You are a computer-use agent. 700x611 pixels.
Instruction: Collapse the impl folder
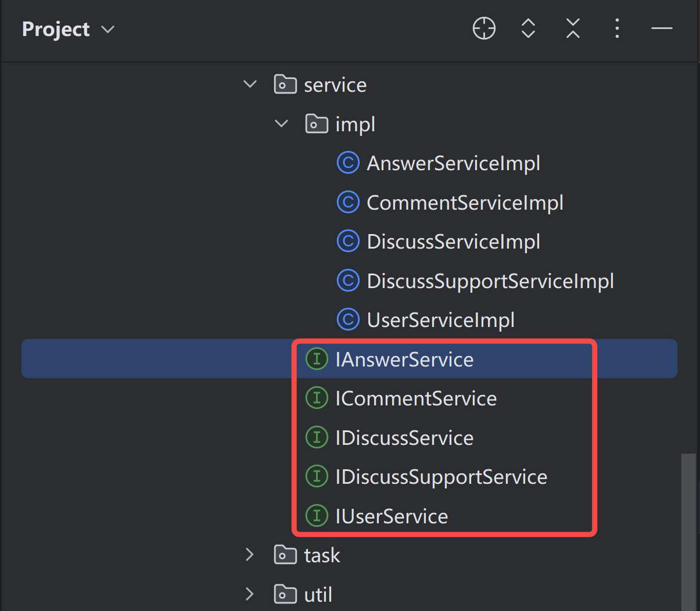(x=281, y=124)
